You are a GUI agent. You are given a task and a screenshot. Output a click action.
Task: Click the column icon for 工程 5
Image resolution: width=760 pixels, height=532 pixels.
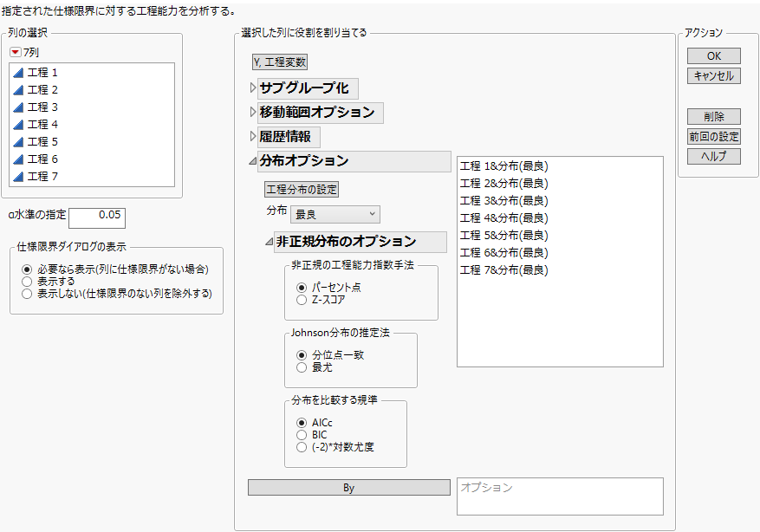coord(19,142)
